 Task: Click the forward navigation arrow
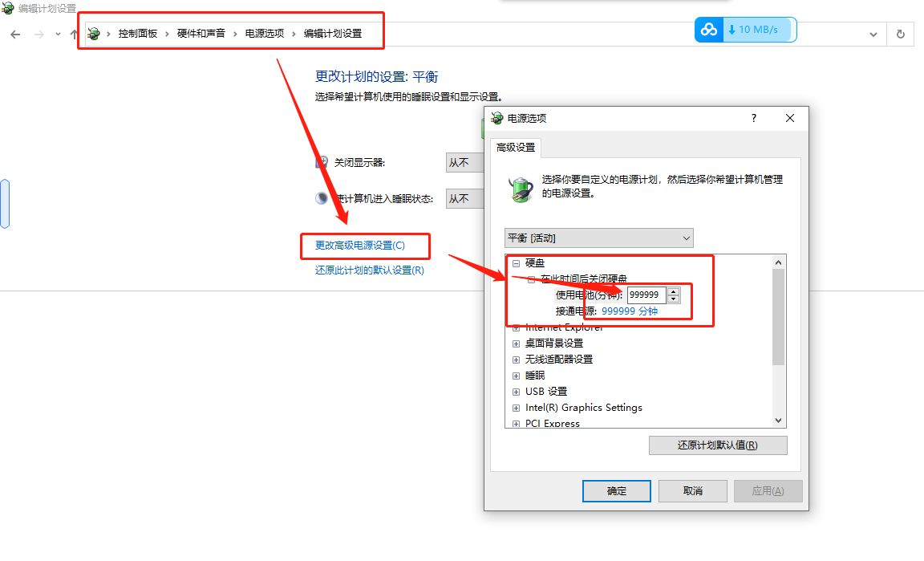(38, 35)
